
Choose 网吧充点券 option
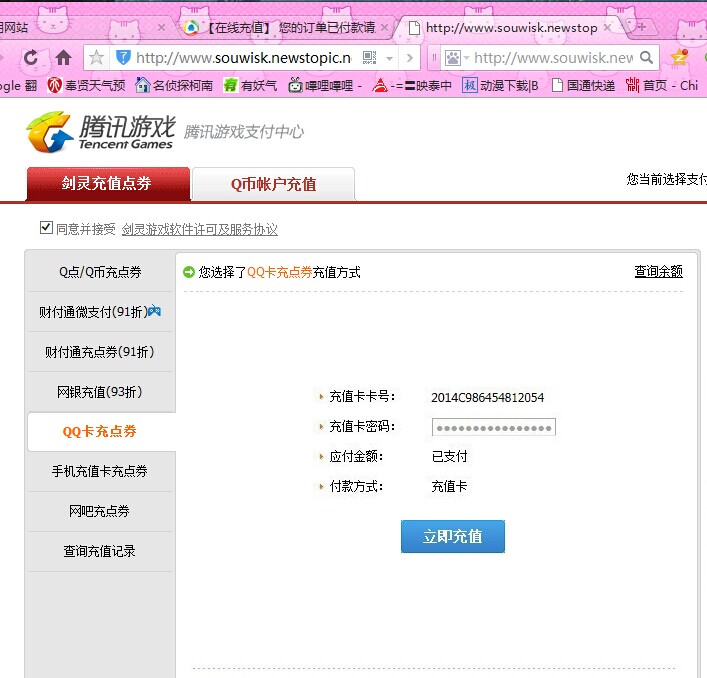pos(100,511)
